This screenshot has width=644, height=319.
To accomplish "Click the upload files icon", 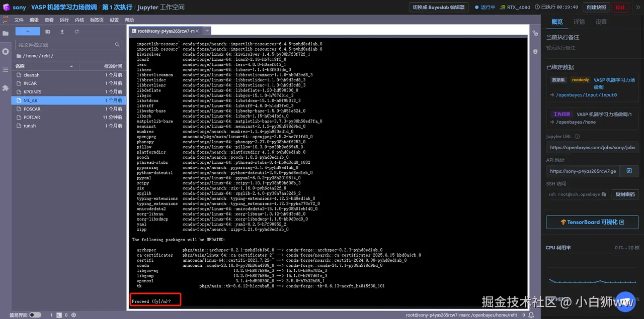I will (62, 31).
